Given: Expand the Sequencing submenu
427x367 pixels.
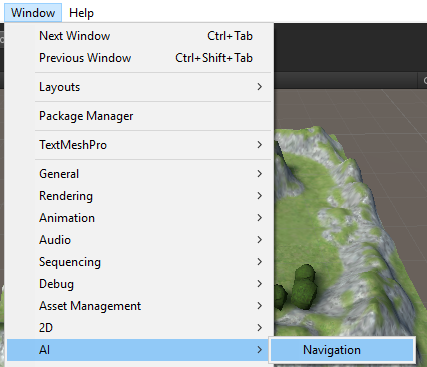Looking at the screenshot, I should point(139,262).
